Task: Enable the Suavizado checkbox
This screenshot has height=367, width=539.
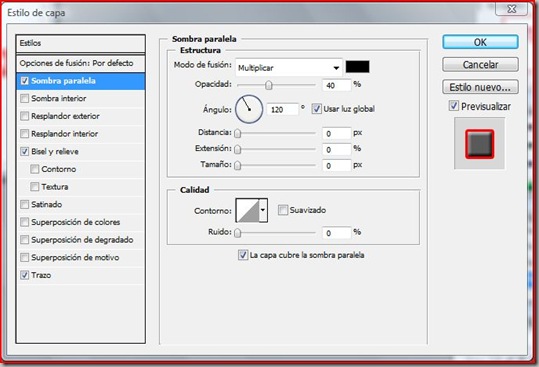Action: coord(283,210)
